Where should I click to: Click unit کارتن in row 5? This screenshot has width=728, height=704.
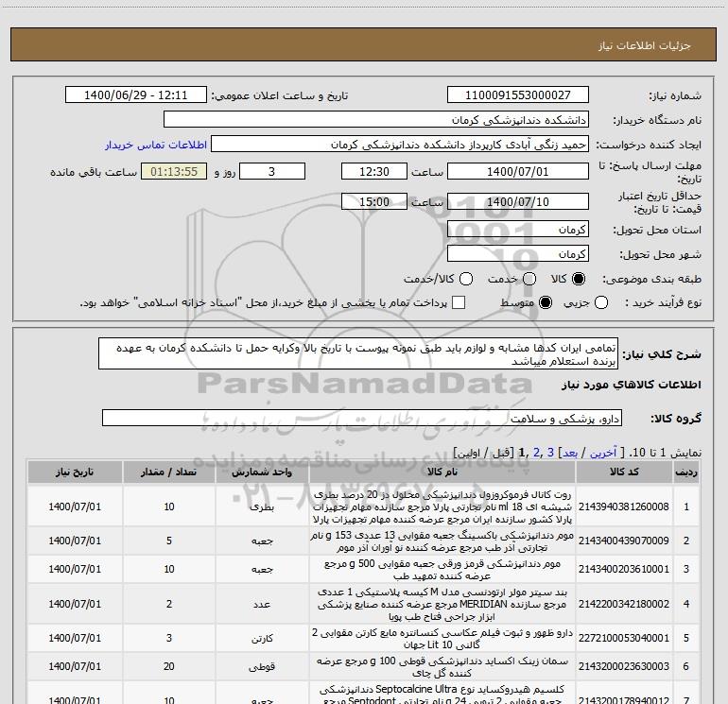coord(262,639)
